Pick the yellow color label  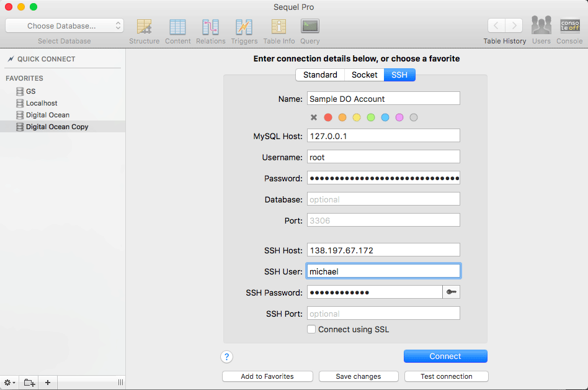[357, 117]
